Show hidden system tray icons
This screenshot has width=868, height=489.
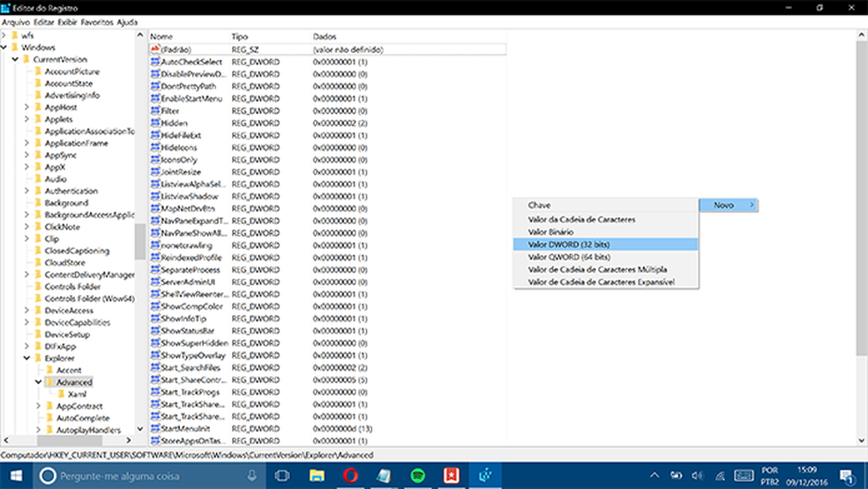coord(655,475)
